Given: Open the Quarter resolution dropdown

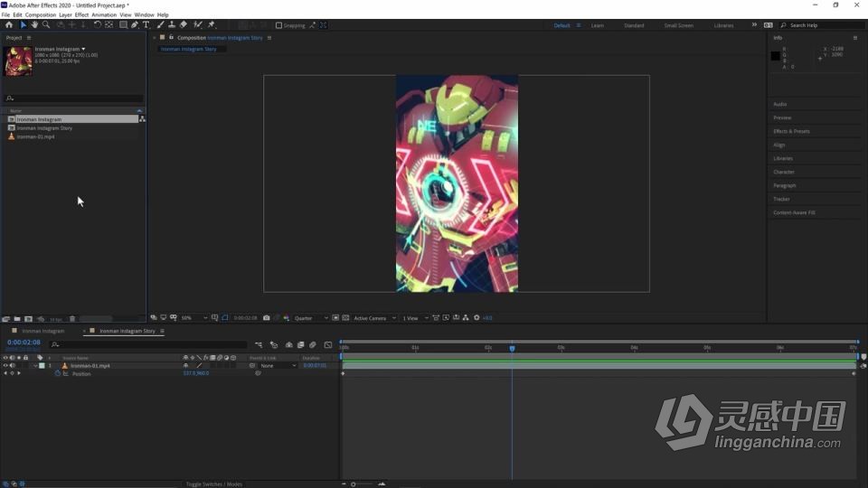Looking at the screenshot, I should pos(311,318).
